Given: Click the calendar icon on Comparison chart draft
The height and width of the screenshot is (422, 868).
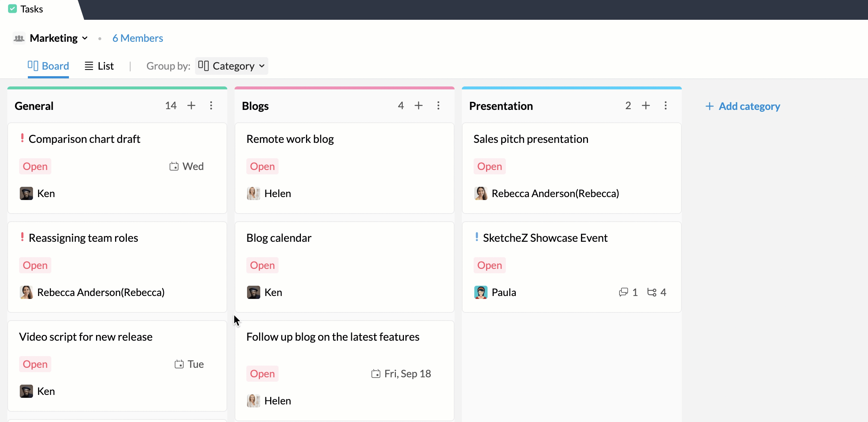Looking at the screenshot, I should point(174,166).
